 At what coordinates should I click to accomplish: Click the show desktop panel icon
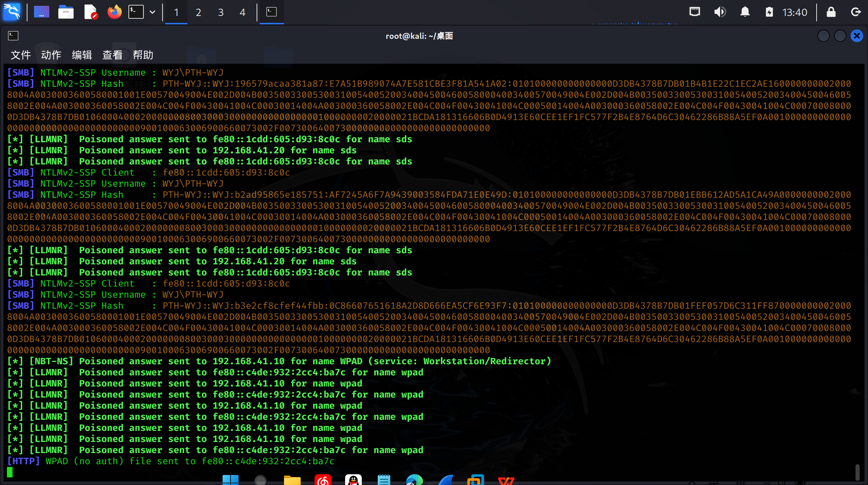click(41, 12)
